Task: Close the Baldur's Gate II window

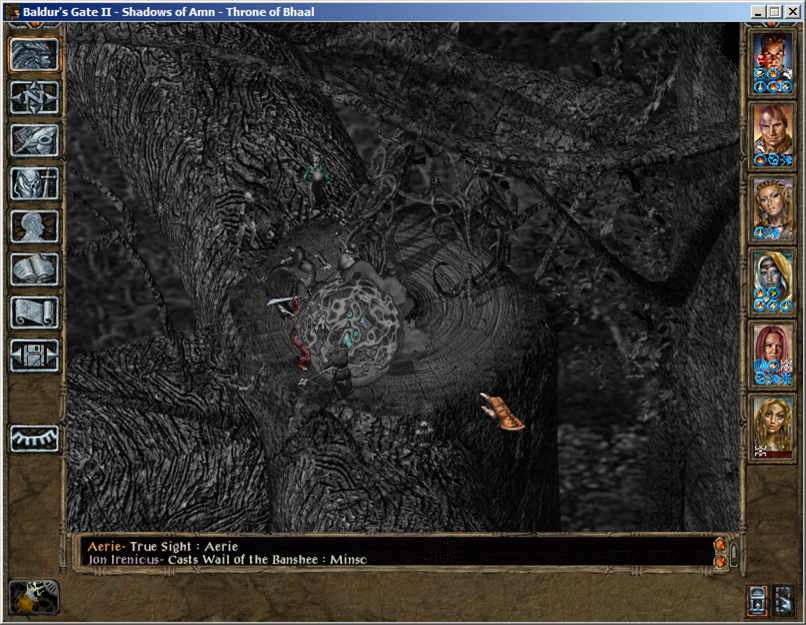Action: click(x=793, y=12)
